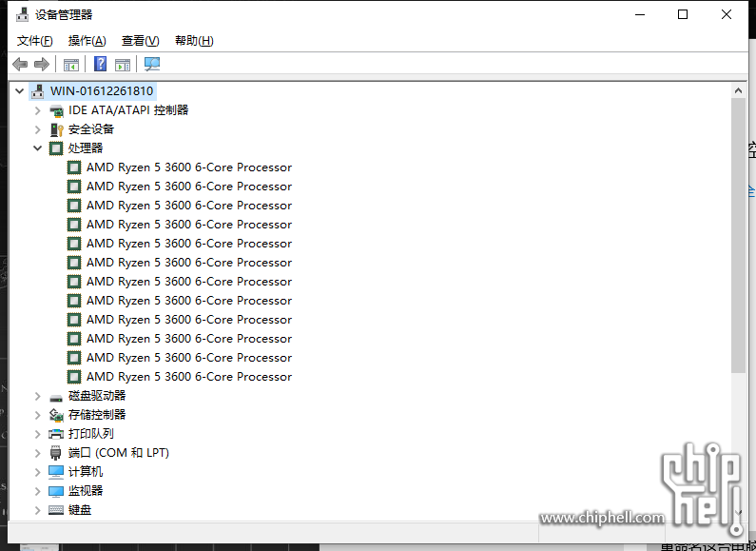Screen dimensions: 756x551
Task: Click the 处理器 chip icon
Action: tap(56, 148)
